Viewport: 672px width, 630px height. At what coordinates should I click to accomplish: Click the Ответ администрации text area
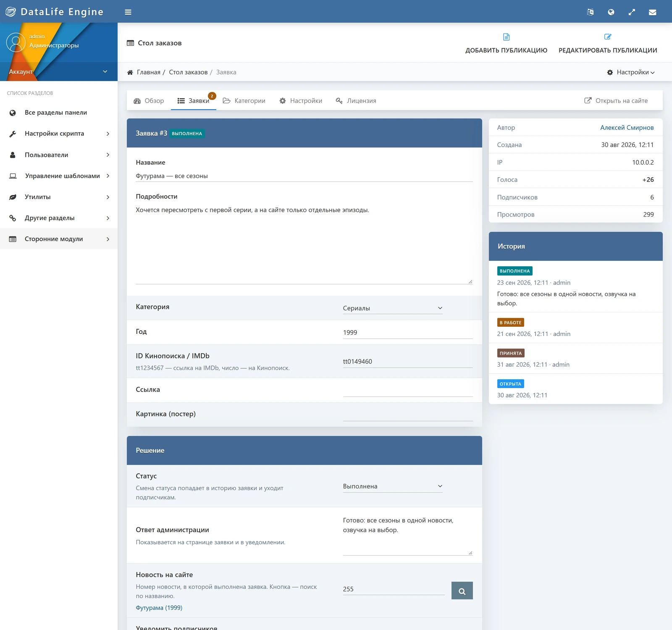pyautogui.click(x=408, y=535)
